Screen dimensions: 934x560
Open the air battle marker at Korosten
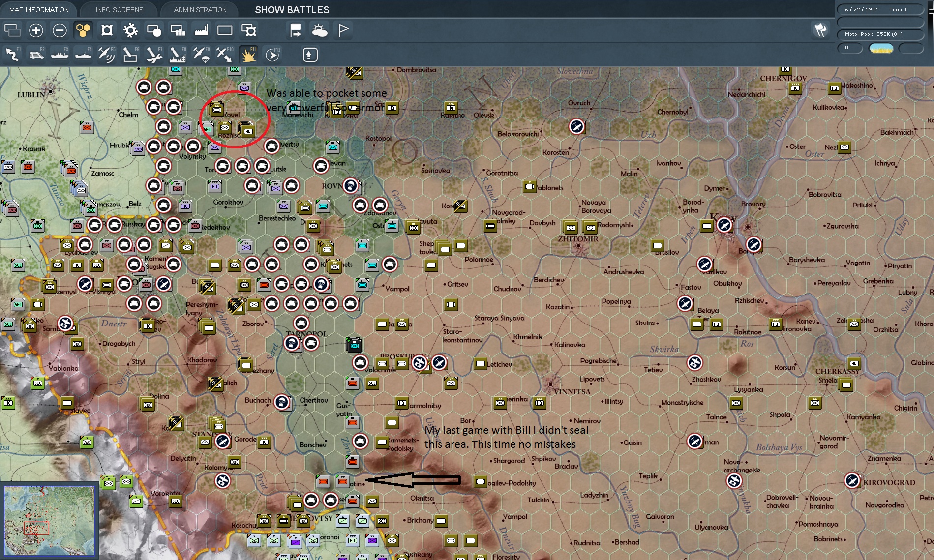click(577, 126)
